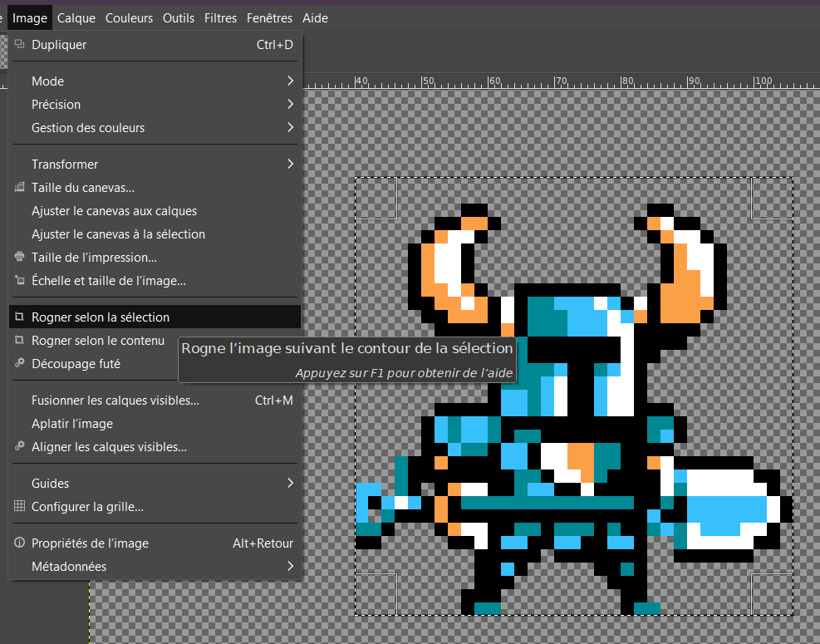Image resolution: width=820 pixels, height=644 pixels.
Task: Click the horizontal ruler above the canvas
Action: tap(561, 81)
